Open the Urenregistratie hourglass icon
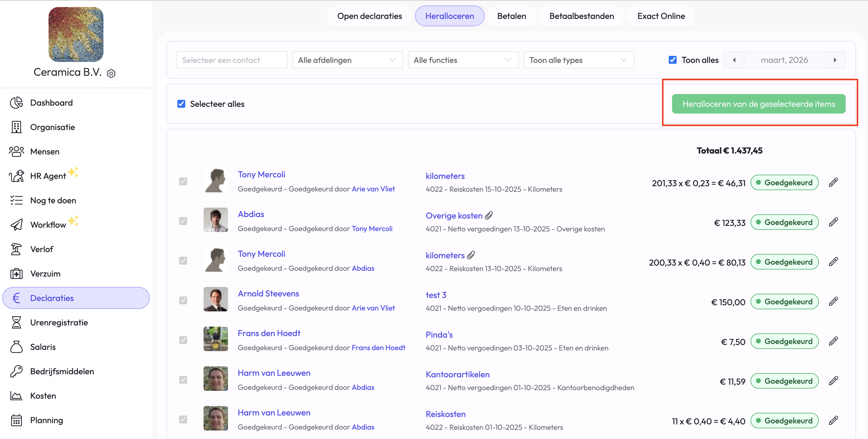 [x=16, y=322]
